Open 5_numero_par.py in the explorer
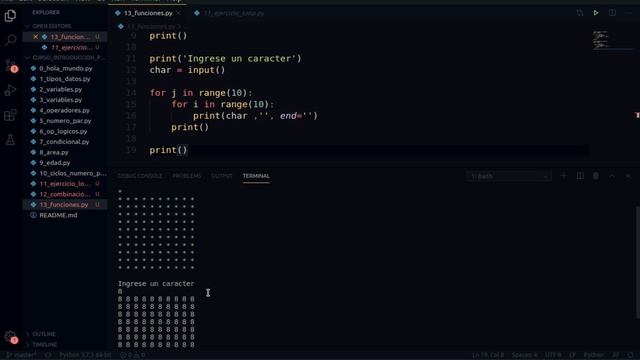The width and height of the screenshot is (640, 360). tap(65, 121)
